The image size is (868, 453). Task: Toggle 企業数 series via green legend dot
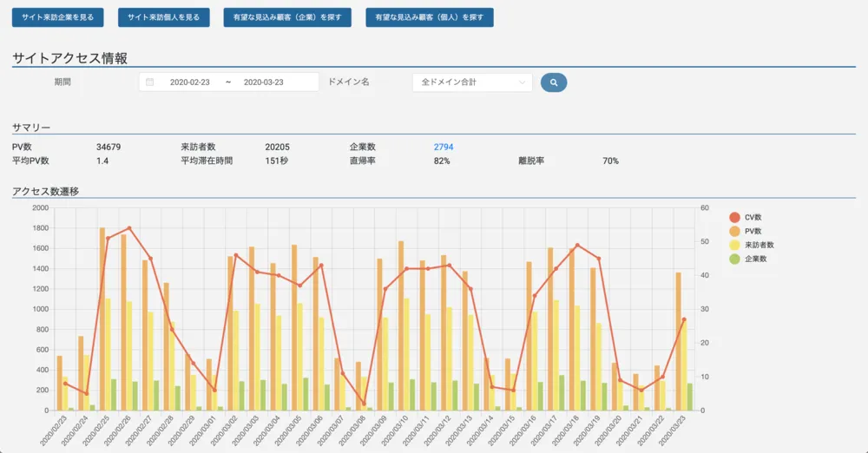click(x=734, y=259)
